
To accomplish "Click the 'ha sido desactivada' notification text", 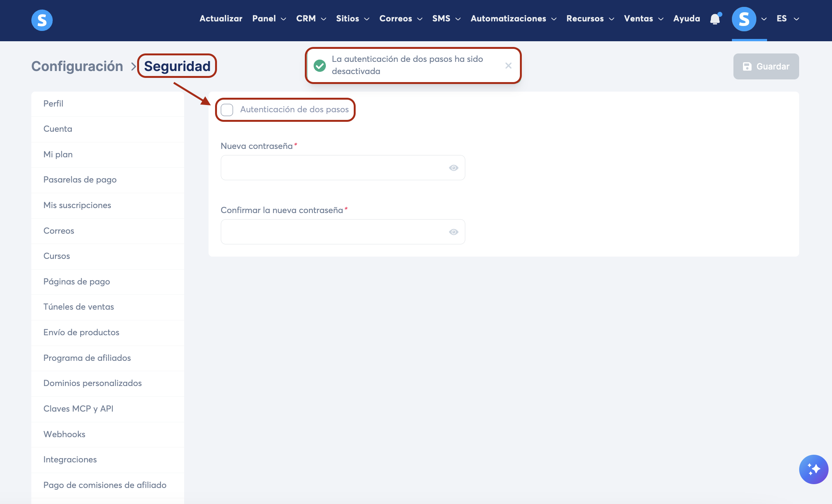I will [x=407, y=65].
